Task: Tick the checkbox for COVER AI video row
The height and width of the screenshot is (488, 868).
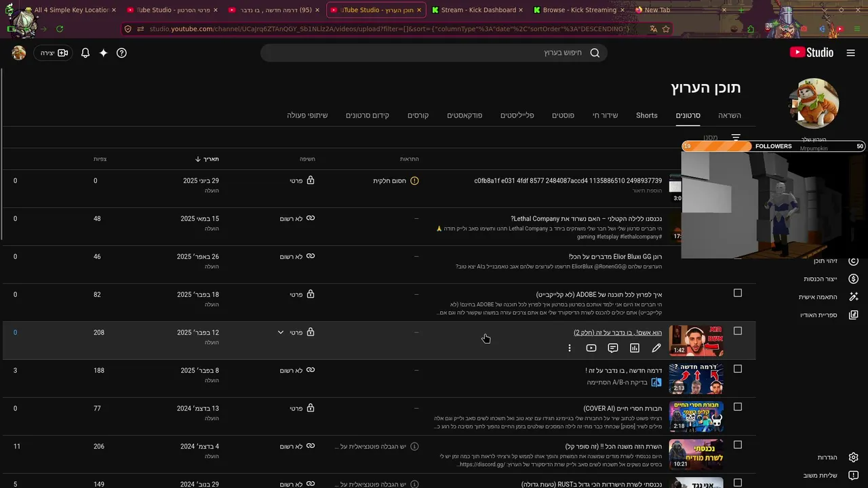Action: coord(738,407)
